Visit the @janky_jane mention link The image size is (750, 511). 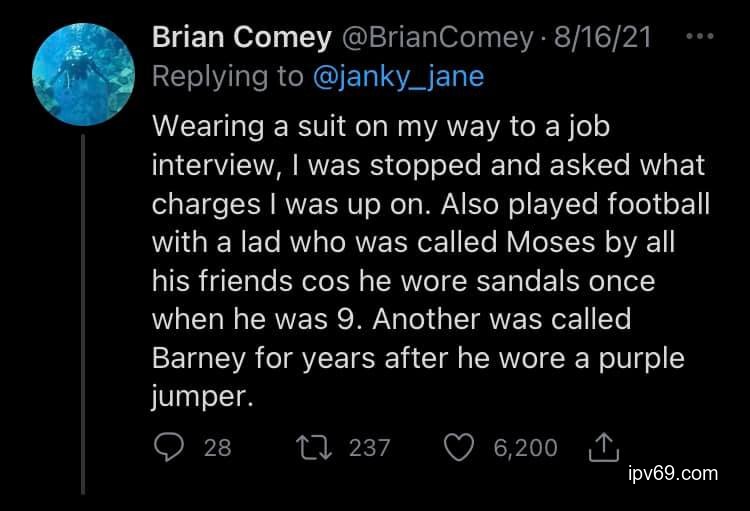coord(399,76)
